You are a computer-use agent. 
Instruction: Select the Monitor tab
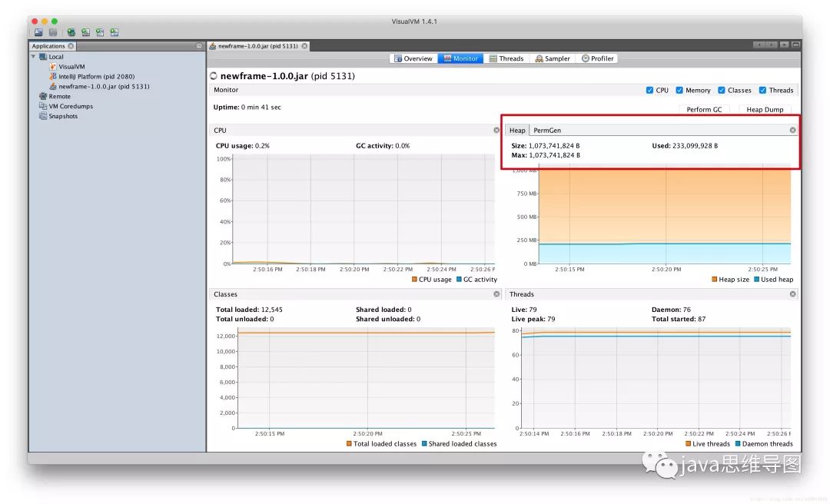coord(460,58)
